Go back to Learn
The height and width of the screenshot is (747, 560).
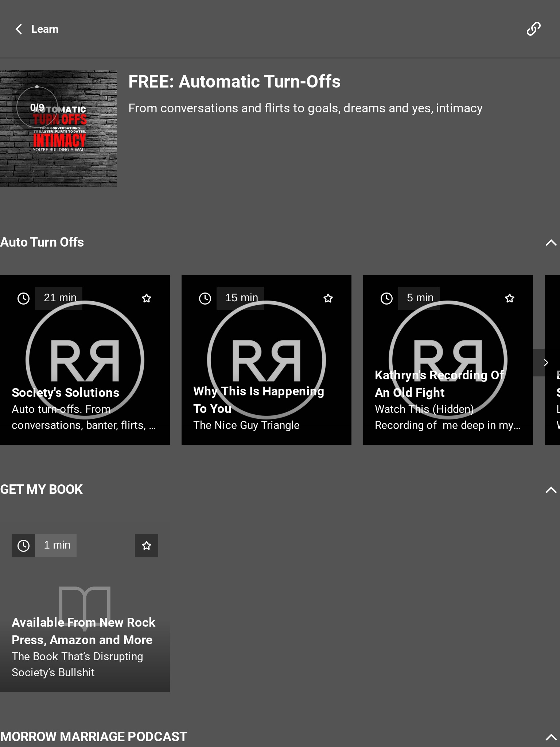44,29
